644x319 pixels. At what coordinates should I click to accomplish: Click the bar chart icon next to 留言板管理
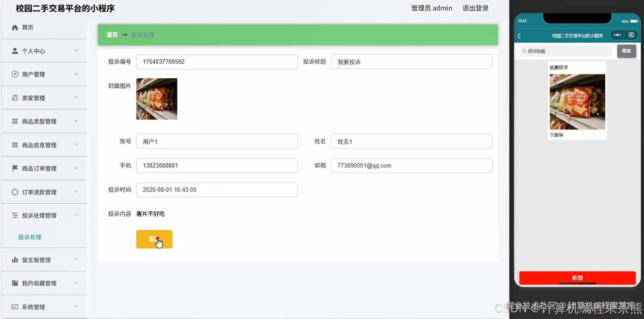point(15,260)
